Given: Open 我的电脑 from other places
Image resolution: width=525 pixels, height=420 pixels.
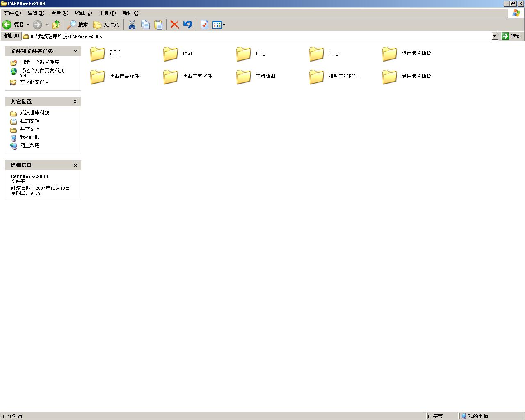Looking at the screenshot, I should pyautogui.click(x=30, y=137).
